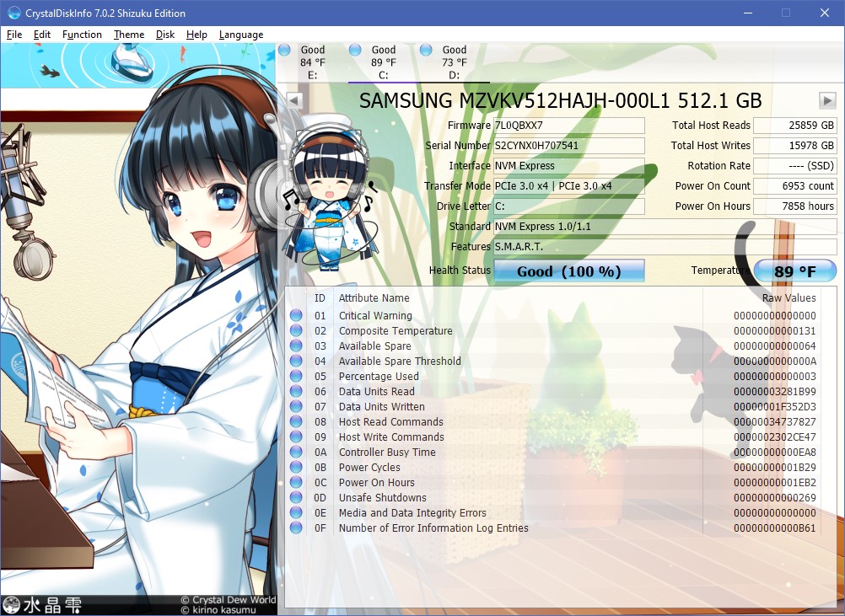Click the status orb for Data Units Read
Image resolution: width=845 pixels, height=616 pixels.
click(x=296, y=392)
